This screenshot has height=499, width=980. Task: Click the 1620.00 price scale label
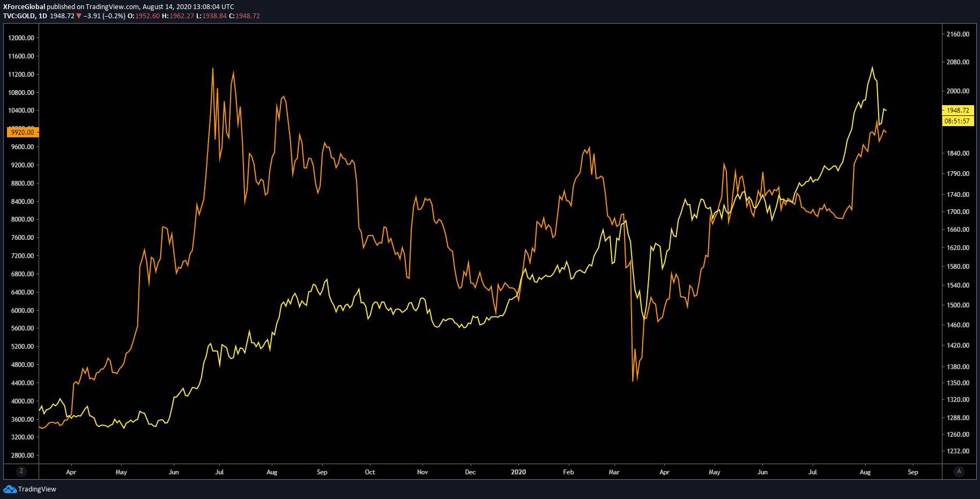coord(958,248)
